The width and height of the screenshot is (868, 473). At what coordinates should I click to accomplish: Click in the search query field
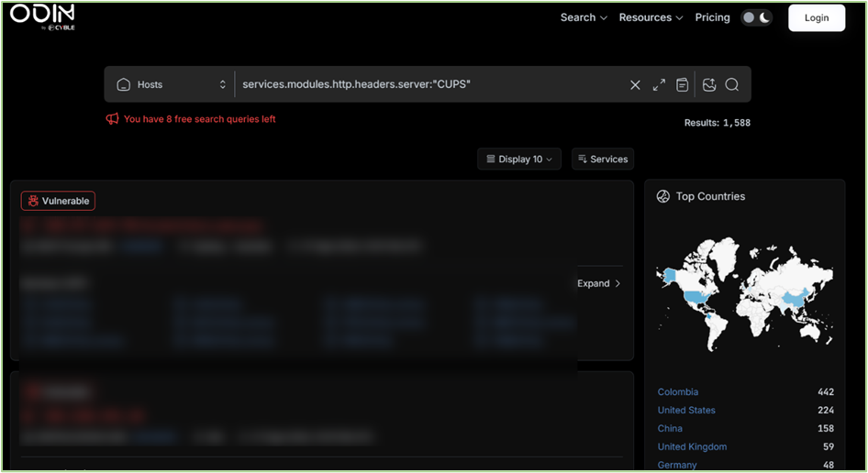pos(432,84)
